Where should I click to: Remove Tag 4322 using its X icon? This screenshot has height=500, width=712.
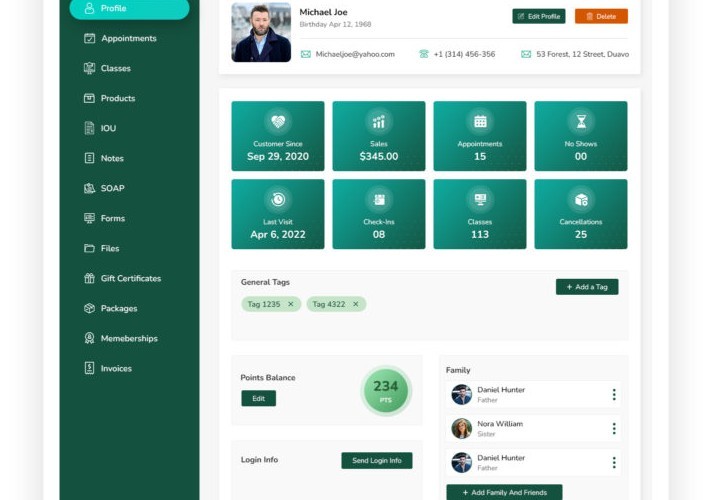coord(355,304)
